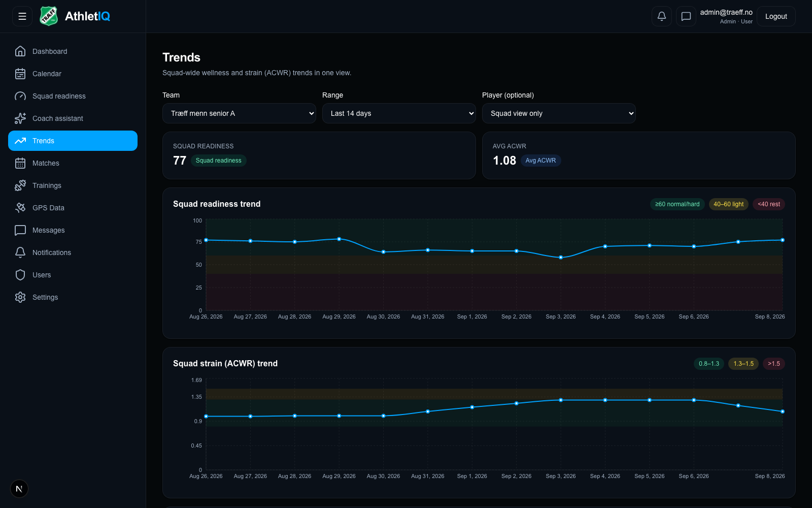Click the Next.js N badge icon
Image resolution: width=812 pixels, height=508 pixels.
tap(19, 489)
